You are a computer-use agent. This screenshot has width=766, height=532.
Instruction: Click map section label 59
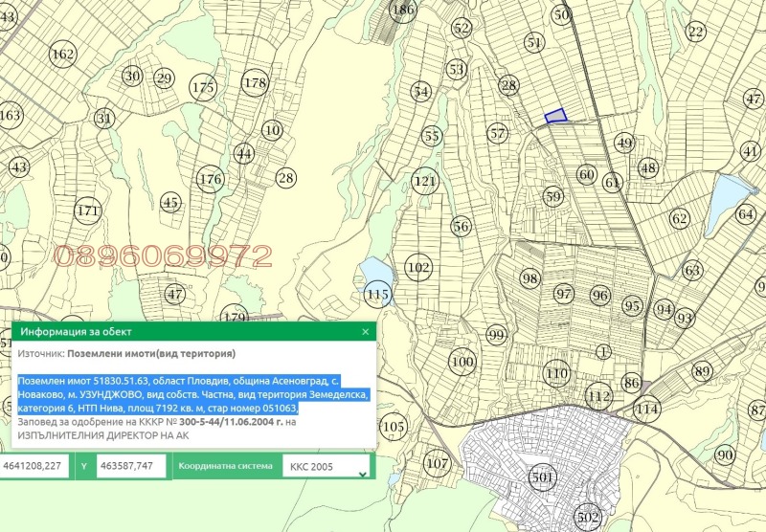[553, 197]
